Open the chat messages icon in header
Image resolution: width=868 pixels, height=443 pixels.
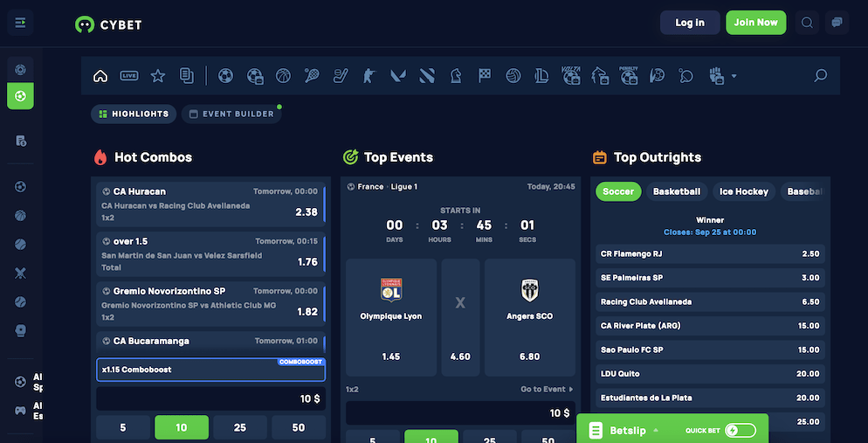(837, 23)
